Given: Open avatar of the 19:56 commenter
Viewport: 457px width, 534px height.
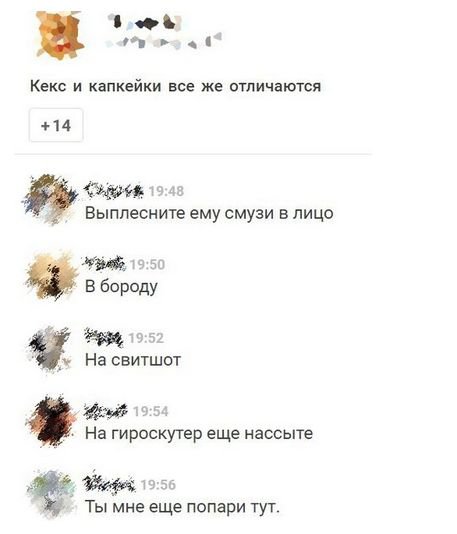Looking at the screenshot, I should click(51, 495).
